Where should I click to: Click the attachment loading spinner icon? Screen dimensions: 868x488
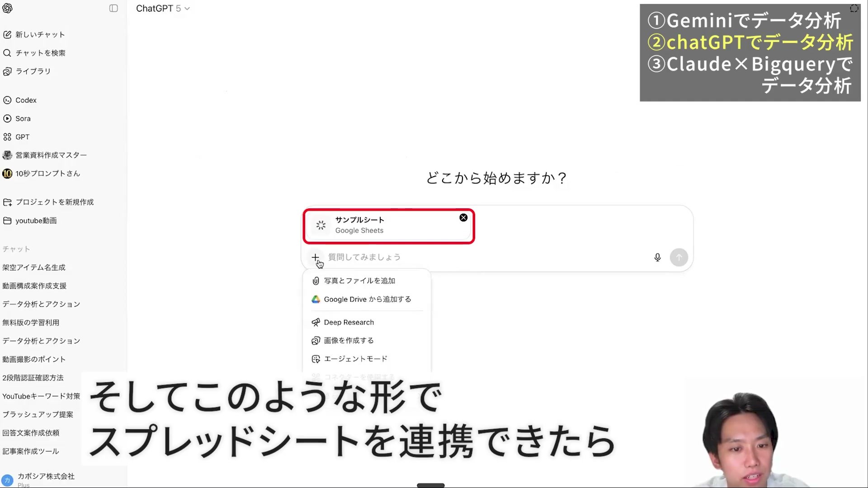tap(321, 225)
